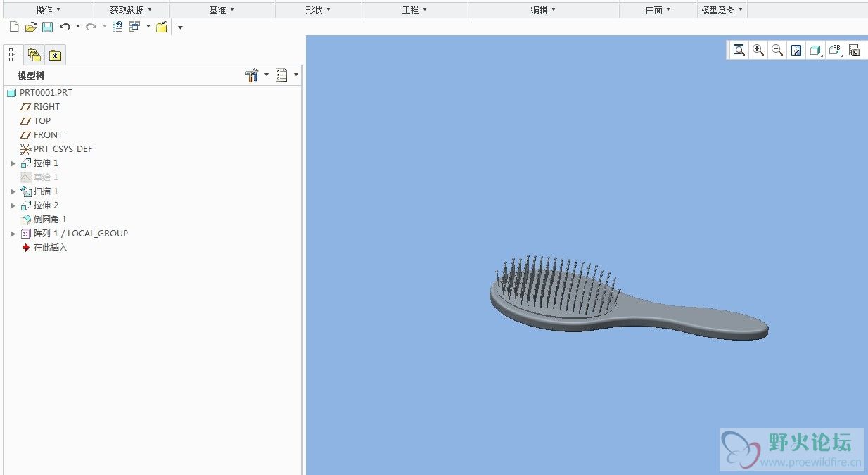Image resolution: width=868 pixels, height=475 pixels.
Task: Switch to the favorites folder tab
Action: pos(56,55)
